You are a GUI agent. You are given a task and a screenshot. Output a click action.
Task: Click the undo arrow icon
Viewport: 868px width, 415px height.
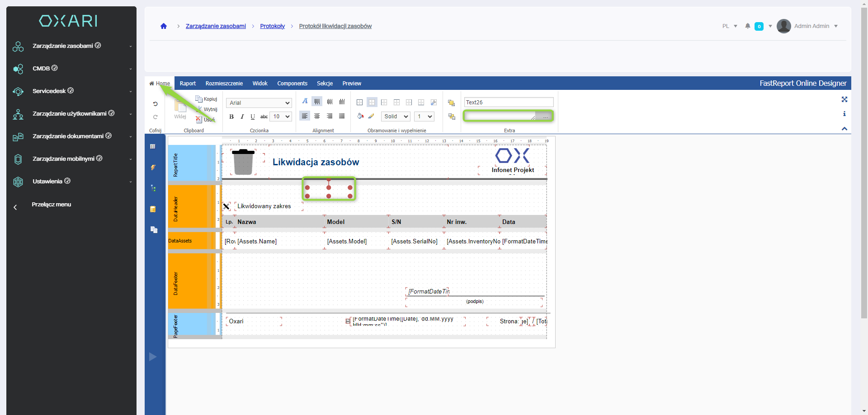click(x=155, y=104)
